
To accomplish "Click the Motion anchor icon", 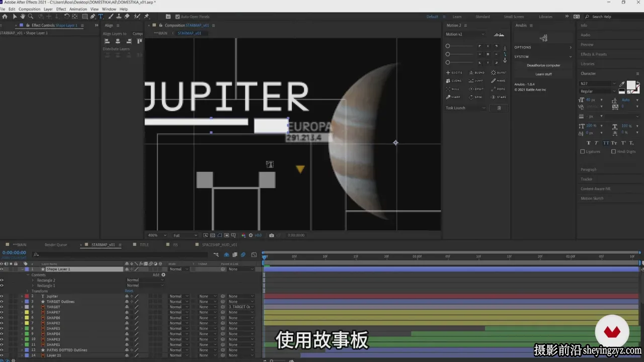I will [x=505, y=60].
